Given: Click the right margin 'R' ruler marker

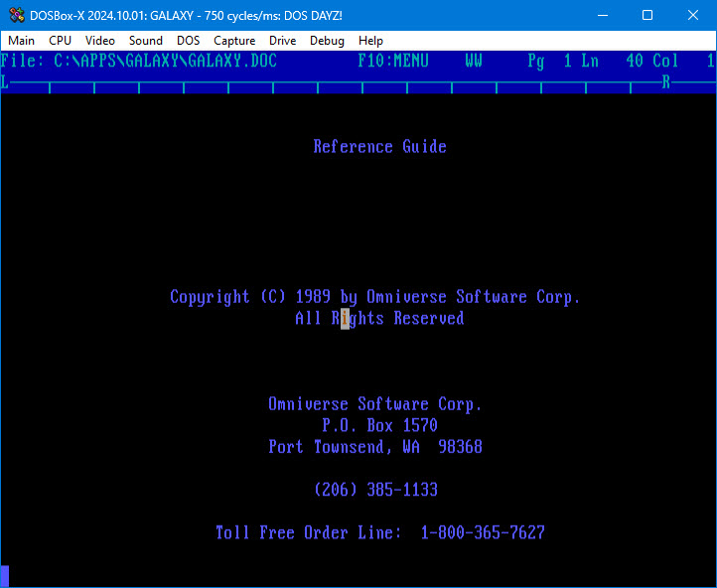Looking at the screenshot, I should point(665,82).
